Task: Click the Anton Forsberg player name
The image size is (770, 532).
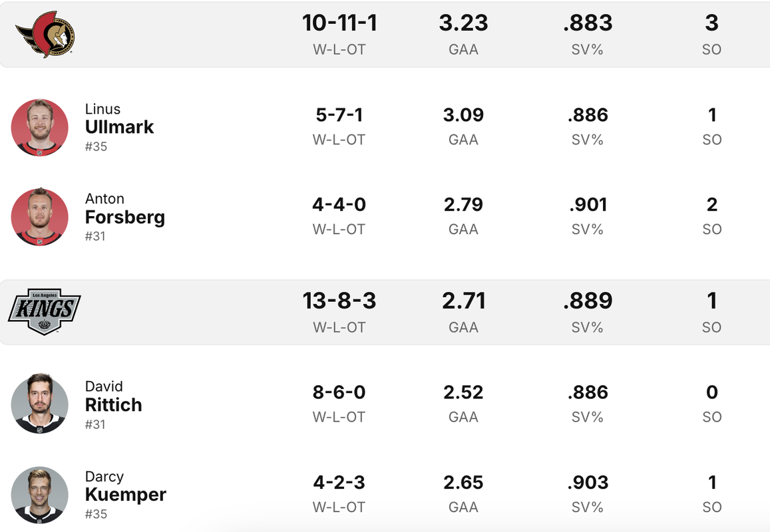Action: tap(124, 209)
